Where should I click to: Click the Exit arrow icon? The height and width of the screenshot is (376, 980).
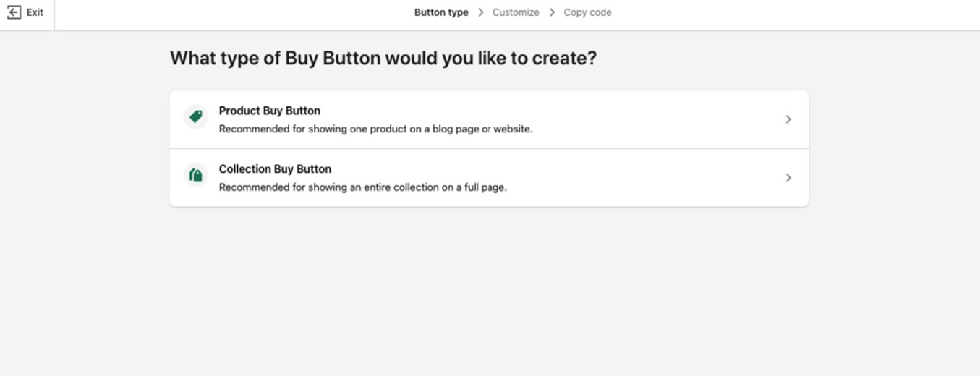[x=14, y=12]
